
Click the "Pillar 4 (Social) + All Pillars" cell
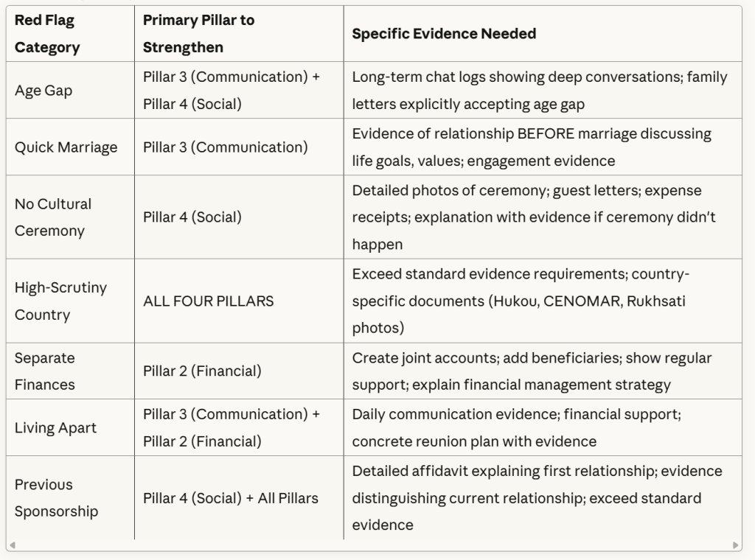tap(230, 498)
